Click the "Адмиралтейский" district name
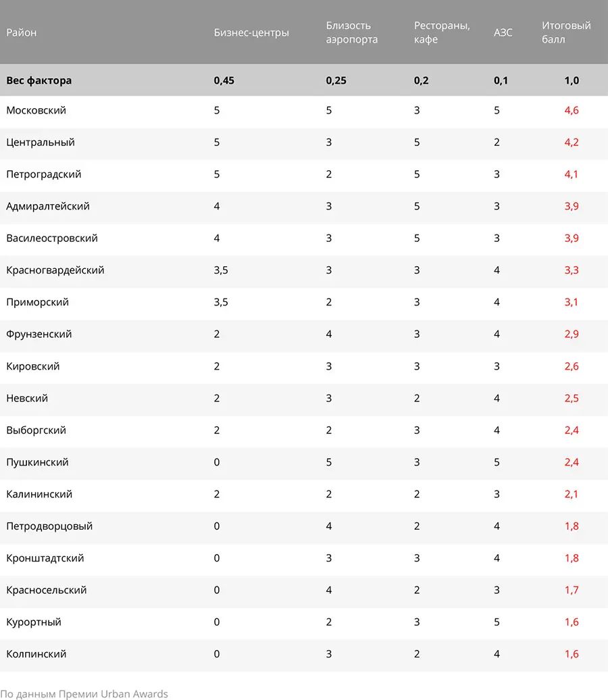This screenshot has width=608, height=700. (48, 206)
